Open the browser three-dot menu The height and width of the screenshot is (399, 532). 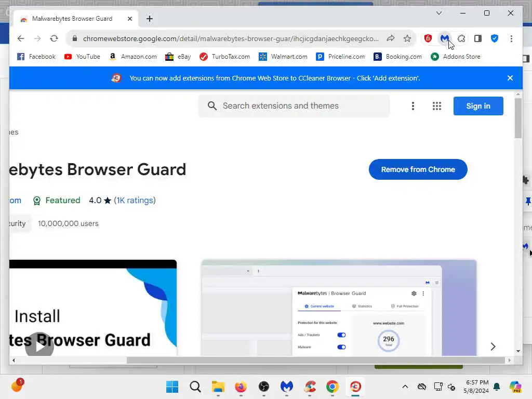[511, 38]
